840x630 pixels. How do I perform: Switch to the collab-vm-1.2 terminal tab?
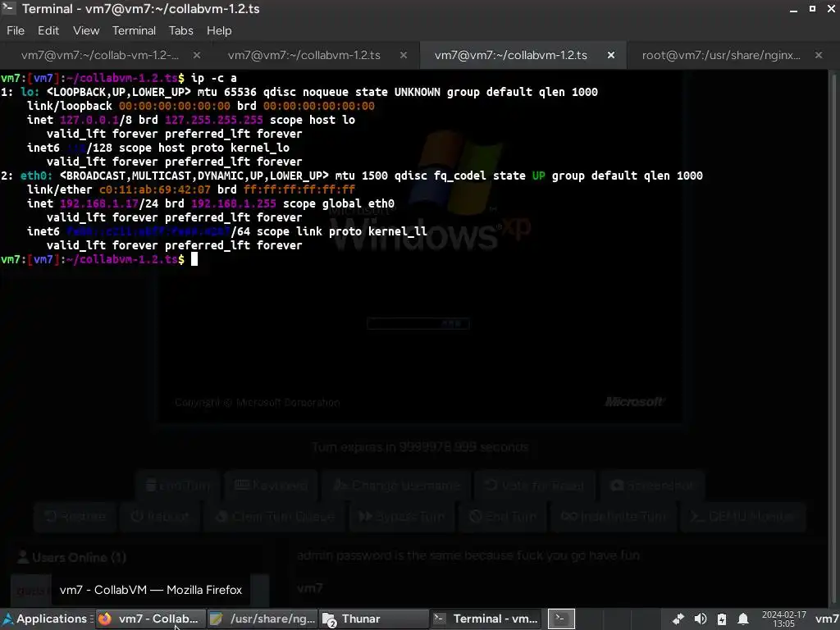point(100,55)
